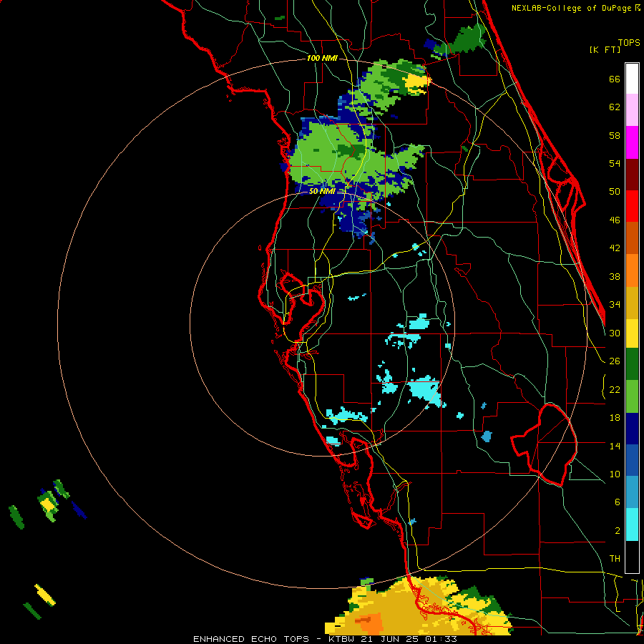Select the gold legend swatch
This screenshot has width=644, height=644.
pyautogui.click(x=632, y=303)
